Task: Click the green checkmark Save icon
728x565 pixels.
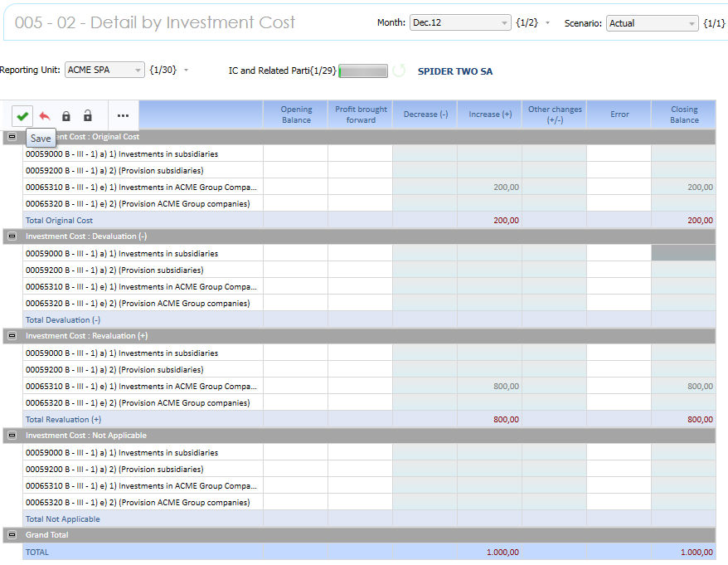Action: pos(22,115)
